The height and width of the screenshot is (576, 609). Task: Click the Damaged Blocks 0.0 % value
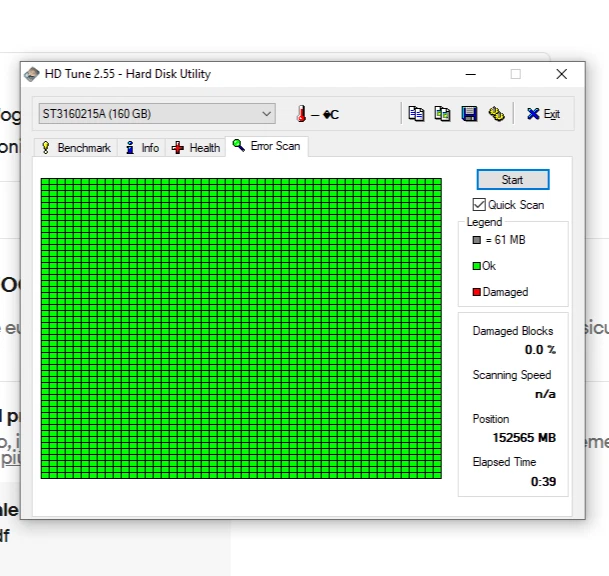[x=540, y=350]
